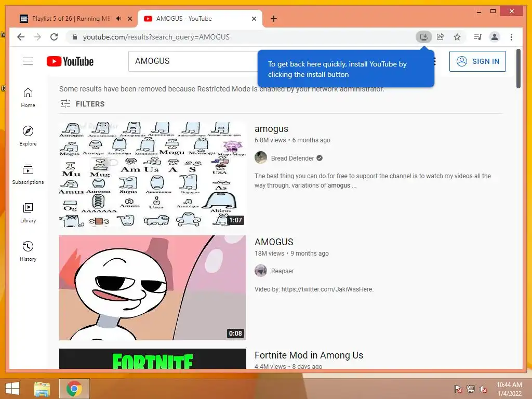532x399 pixels.
Task: Click the FORTNITE video thumbnail
Action: tap(152, 358)
